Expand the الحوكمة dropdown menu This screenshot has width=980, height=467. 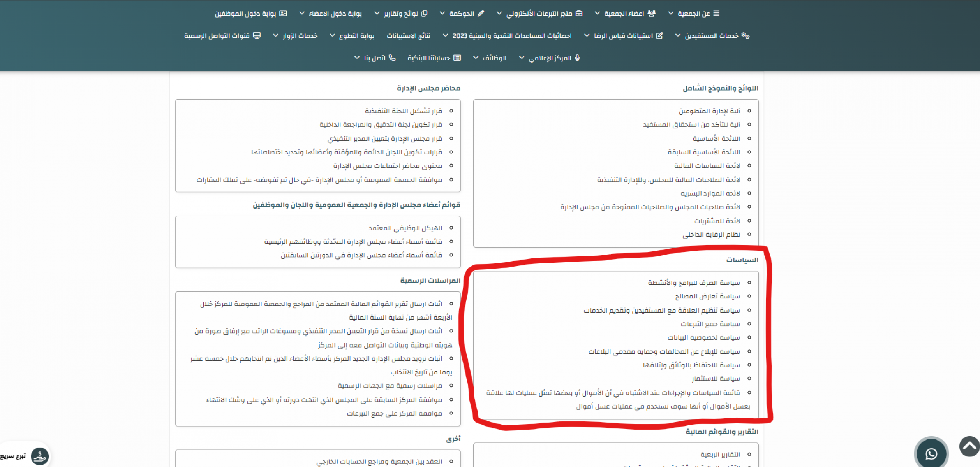click(x=461, y=13)
